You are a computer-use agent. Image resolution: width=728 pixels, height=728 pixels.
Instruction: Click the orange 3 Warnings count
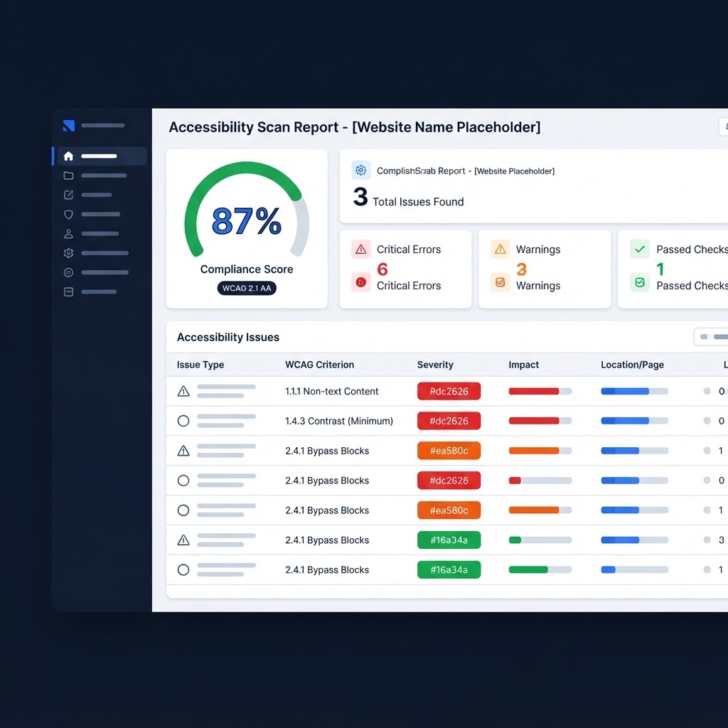coord(521,269)
